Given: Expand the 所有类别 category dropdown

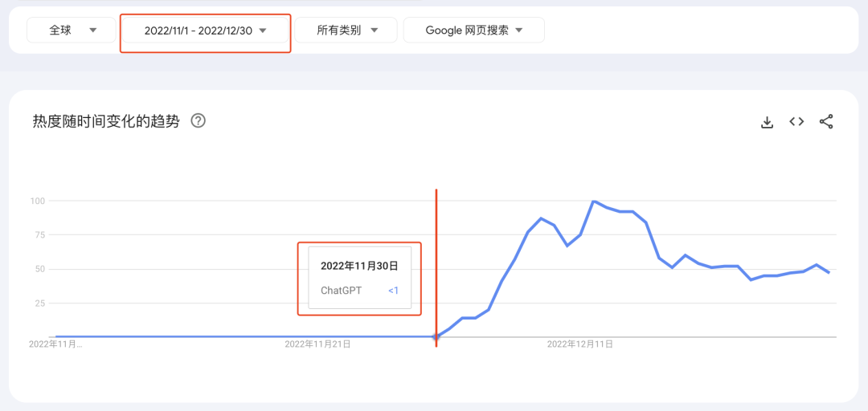Looking at the screenshot, I should pyautogui.click(x=346, y=31).
